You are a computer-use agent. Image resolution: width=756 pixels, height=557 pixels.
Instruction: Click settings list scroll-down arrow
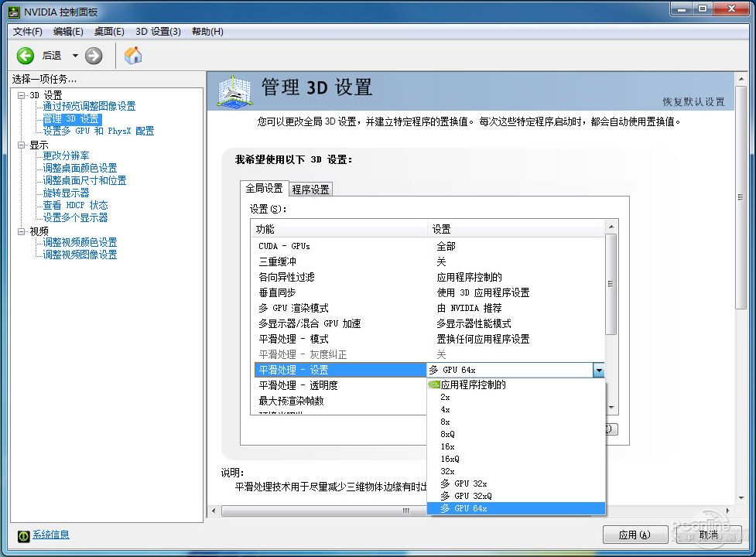click(x=611, y=408)
